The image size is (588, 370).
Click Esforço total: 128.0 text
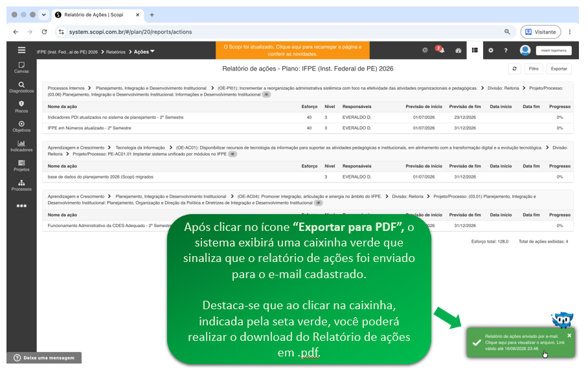(490, 241)
